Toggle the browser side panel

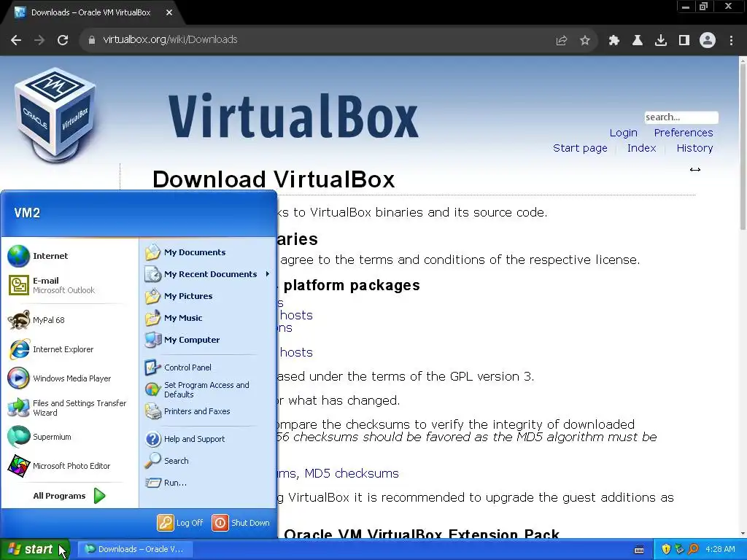[x=684, y=41]
